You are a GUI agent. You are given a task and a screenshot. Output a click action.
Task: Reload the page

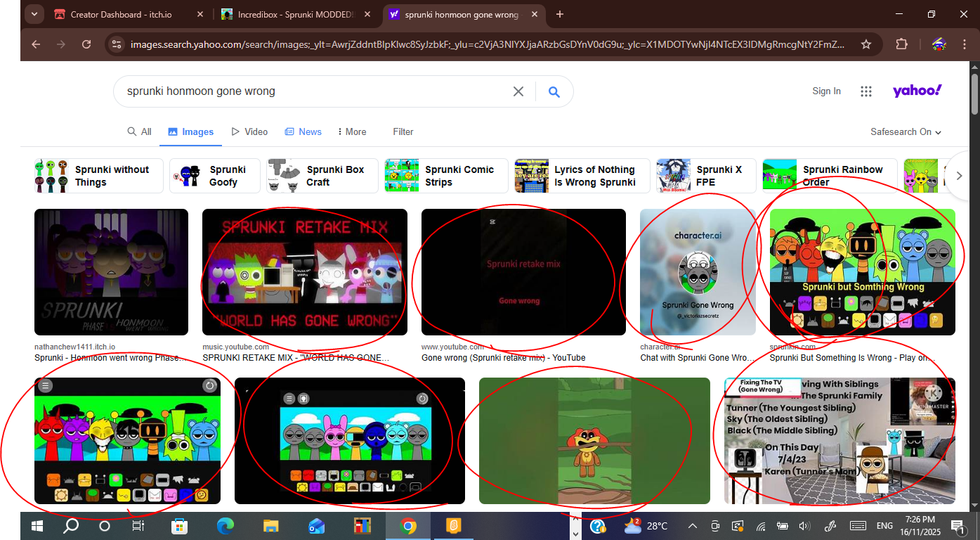(x=86, y=44)
